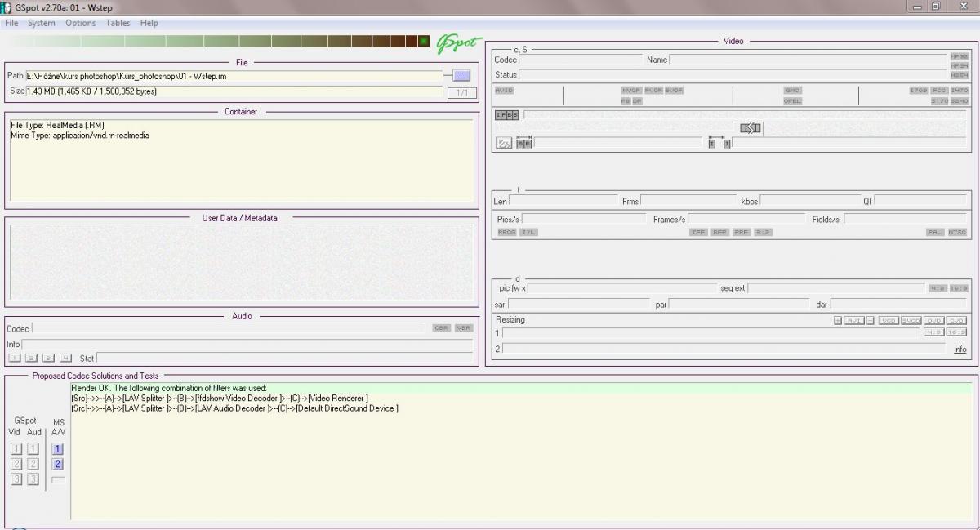Select the 'Mime Type: application/vnd.rn-realmedia' line
980x530 pixels.
click(80, 136)
